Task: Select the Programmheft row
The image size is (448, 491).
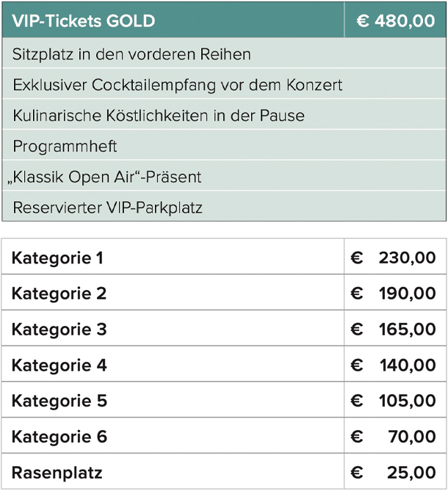Action: tap(224, 145)
